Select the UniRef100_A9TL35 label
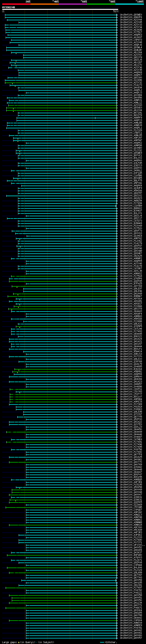The height and width of the screenshot is (644, 146). pos(131,271)
